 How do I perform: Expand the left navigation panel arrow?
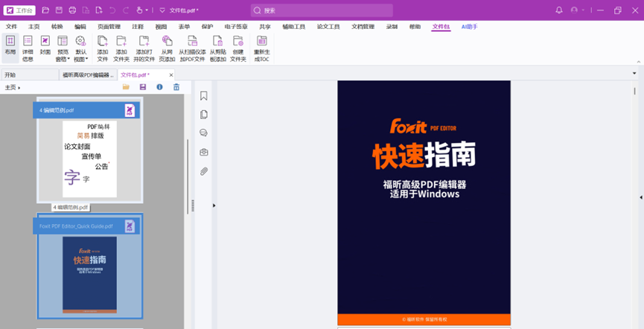[214, 205]
